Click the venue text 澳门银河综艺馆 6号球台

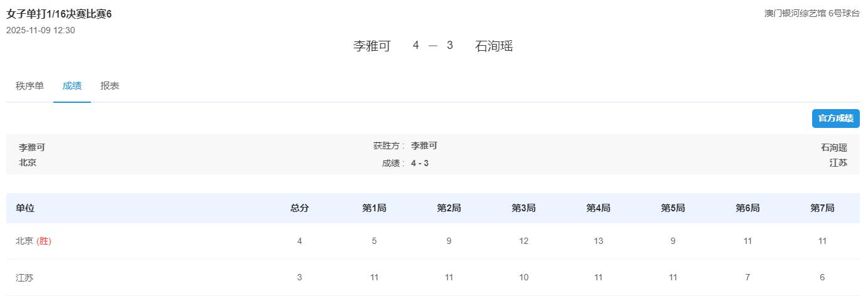(812, 13)
